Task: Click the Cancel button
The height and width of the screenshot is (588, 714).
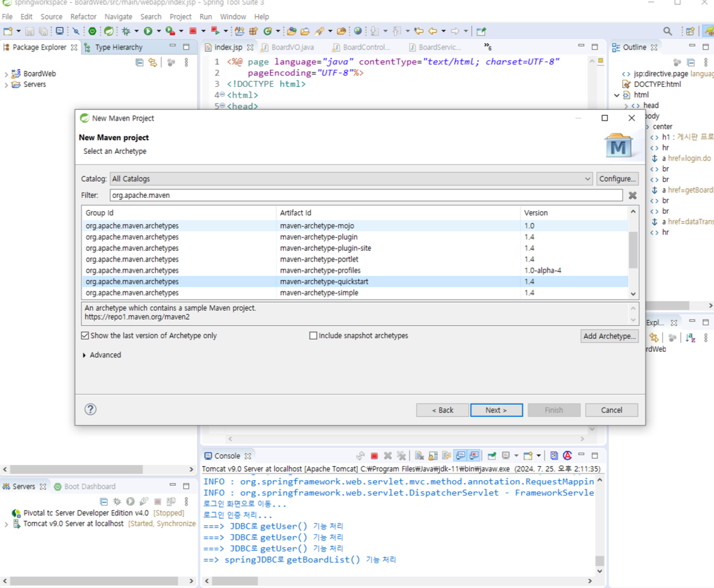Action: coord(611,410)
